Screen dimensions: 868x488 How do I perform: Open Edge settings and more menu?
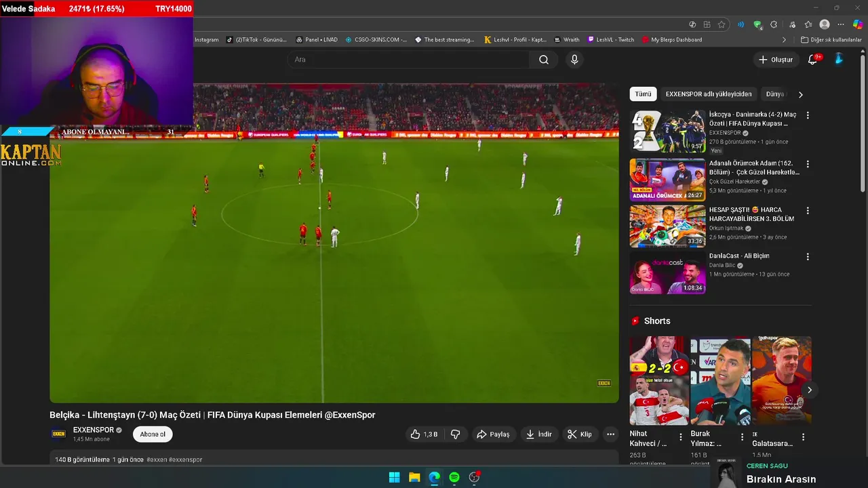point(842,24)
